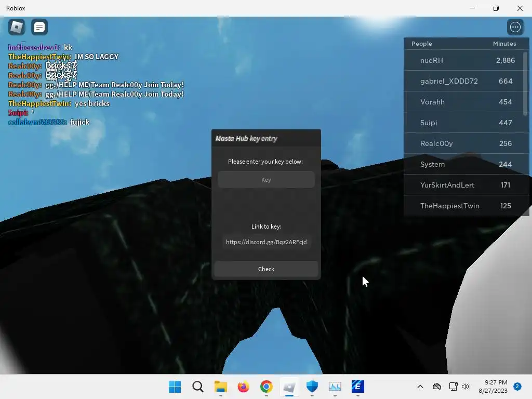Open the blue shield app in taskbar
Viewport: 532px width, 399px height.
(312, 387)
